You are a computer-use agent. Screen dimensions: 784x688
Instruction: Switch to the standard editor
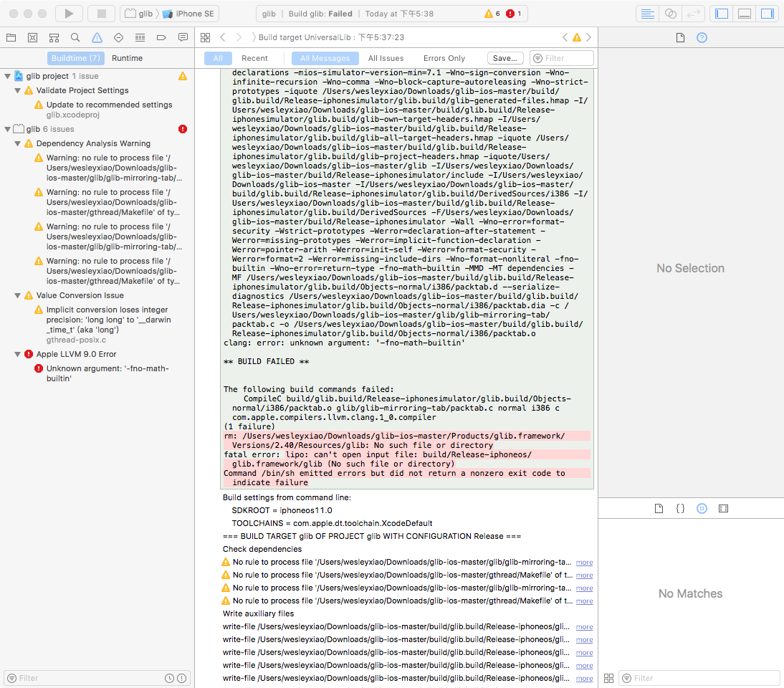click(648, 14)
